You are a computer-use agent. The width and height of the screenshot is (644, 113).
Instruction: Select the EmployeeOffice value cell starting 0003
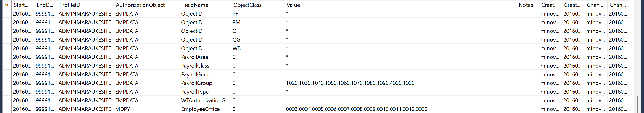point(357,109)
